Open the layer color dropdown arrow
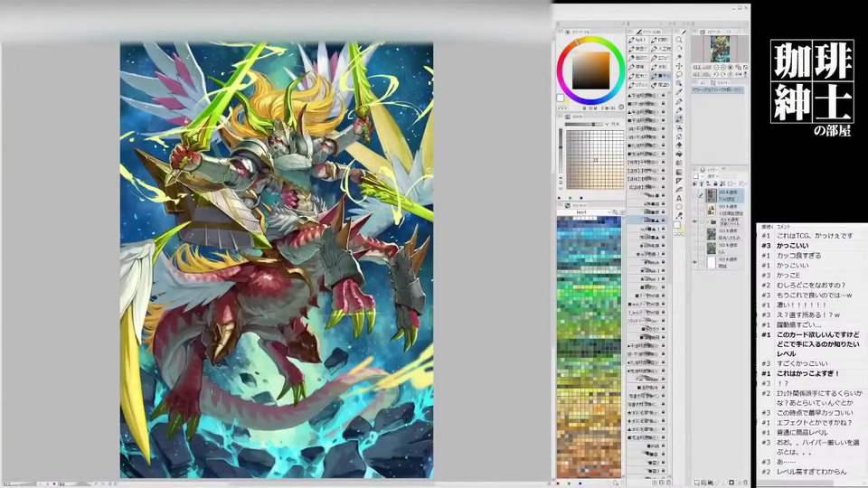Image resolution: width=868 pixels, height=488 pixels. pos(703,176)
